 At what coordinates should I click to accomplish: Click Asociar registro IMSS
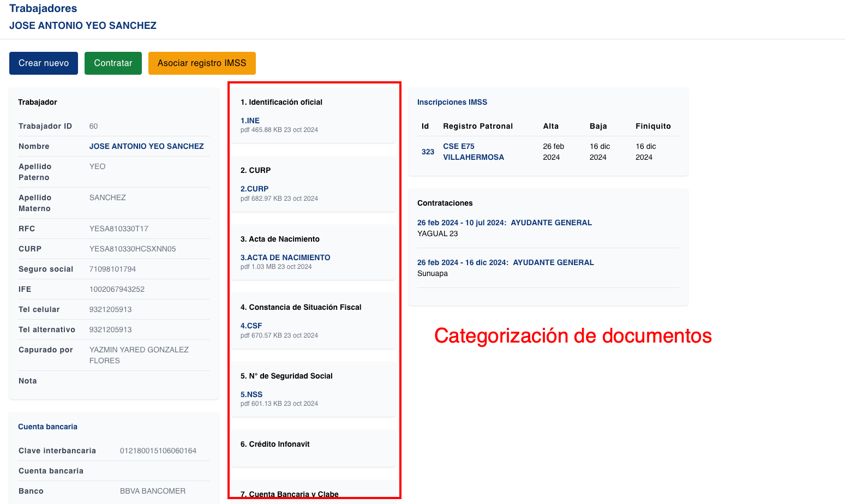pos(202,63)
